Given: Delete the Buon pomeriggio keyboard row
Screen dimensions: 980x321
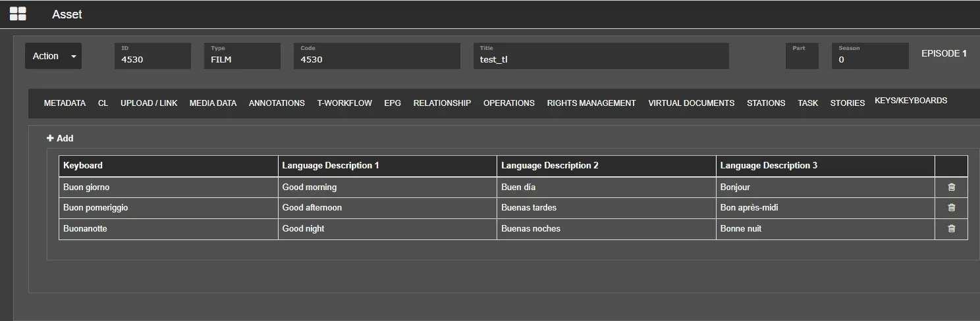Looking at the screenshot, I should tap(951, 208).
